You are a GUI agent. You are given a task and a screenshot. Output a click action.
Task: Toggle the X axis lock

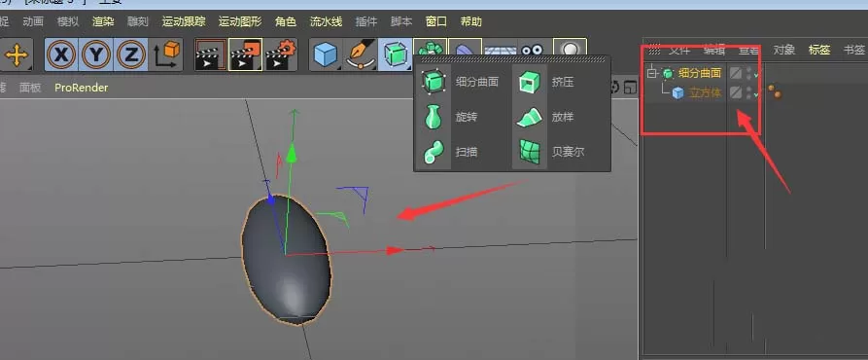coord(61,54)
